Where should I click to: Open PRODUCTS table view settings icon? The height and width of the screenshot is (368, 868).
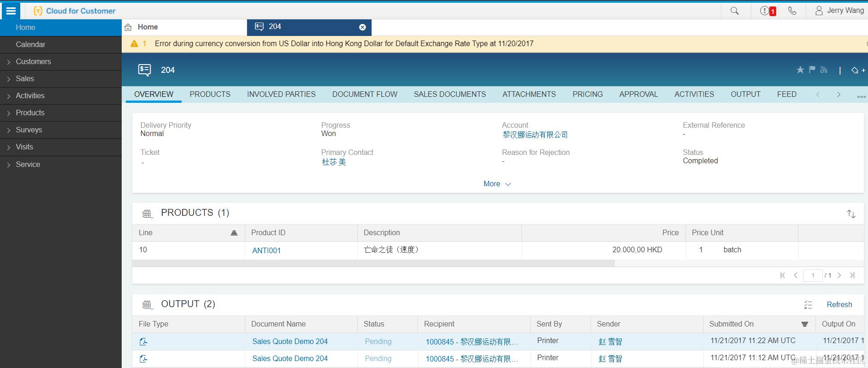[147, 214]
